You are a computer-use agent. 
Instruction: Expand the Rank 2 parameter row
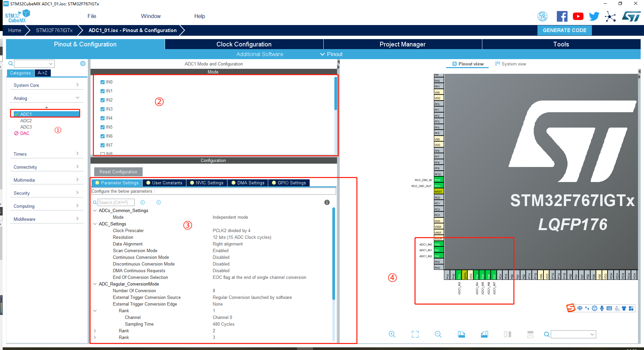95,331
